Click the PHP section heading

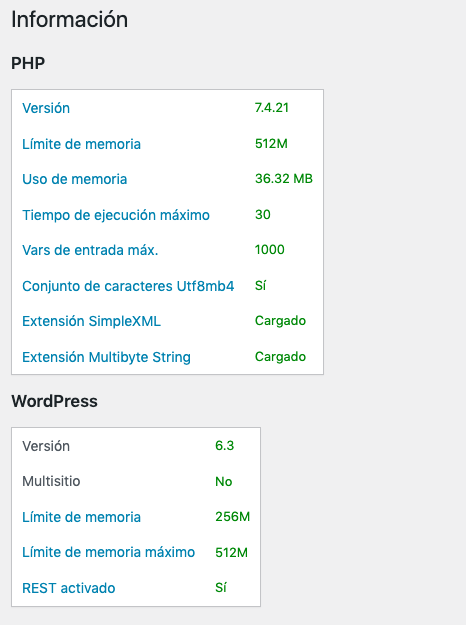point(28,63)
